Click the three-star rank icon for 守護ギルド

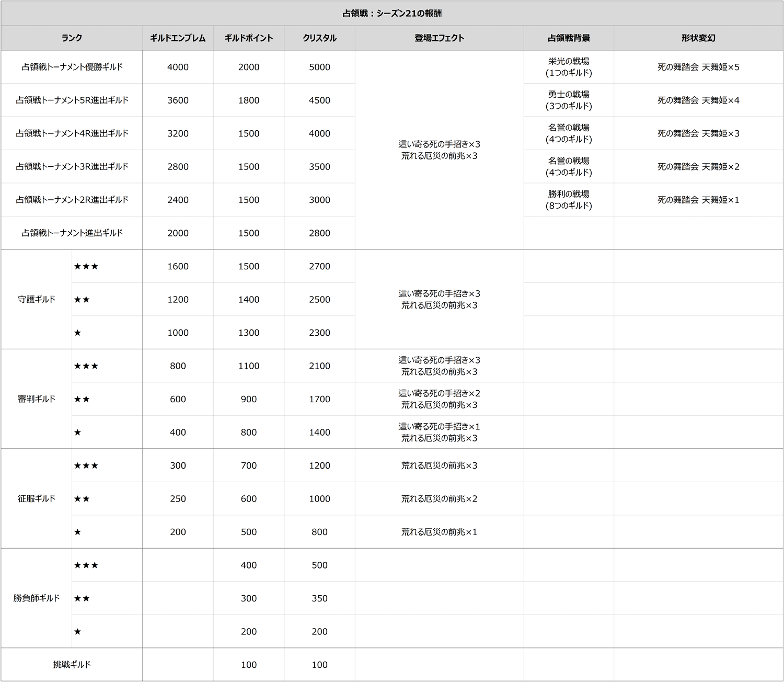click(86, 267)
